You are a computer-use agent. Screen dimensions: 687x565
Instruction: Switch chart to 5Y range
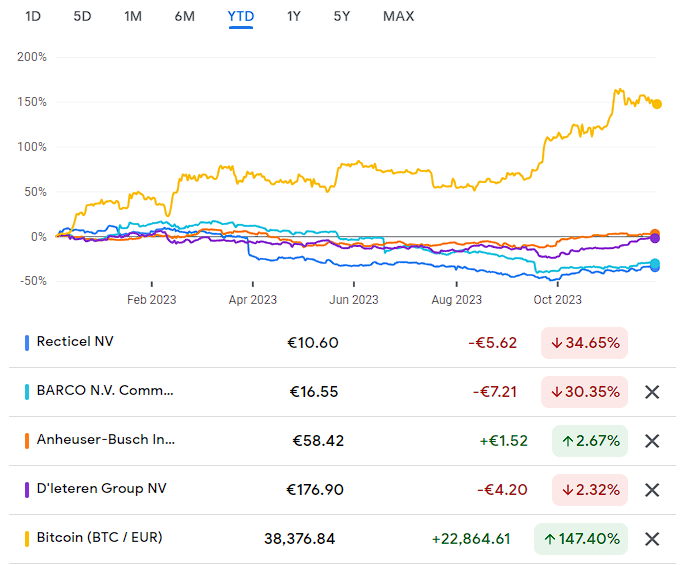click(x=342, y=17)
